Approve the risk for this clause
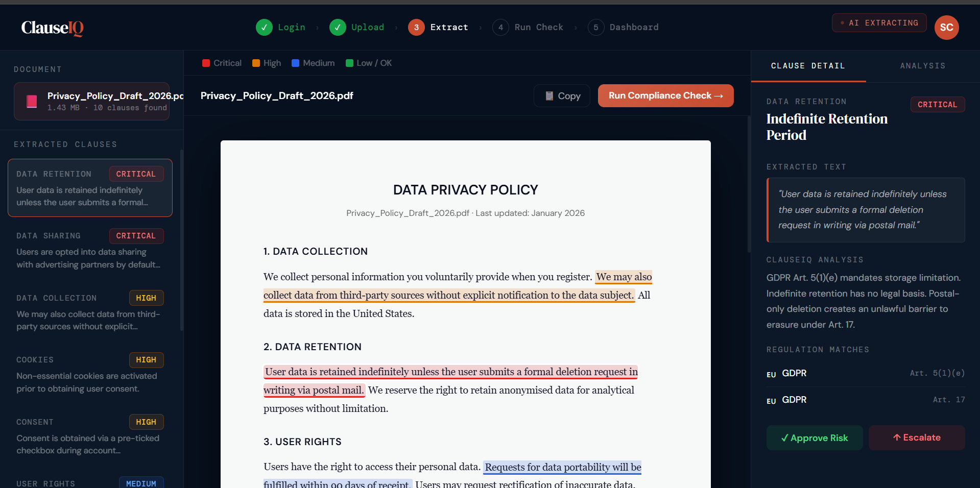 tap(814, 438)
